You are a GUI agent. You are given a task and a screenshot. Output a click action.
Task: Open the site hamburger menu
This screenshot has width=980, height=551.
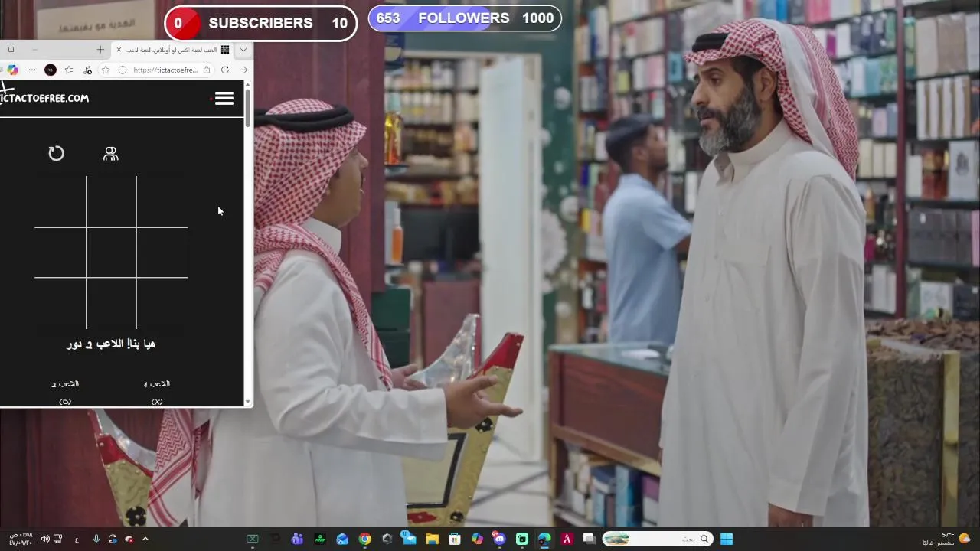coord(224,98)
